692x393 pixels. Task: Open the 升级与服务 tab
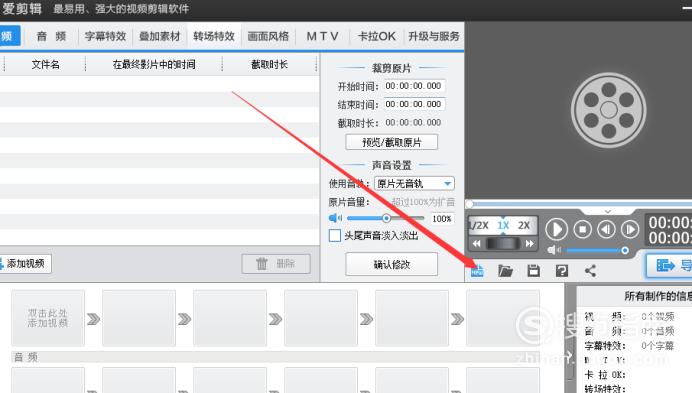[434, 36]
